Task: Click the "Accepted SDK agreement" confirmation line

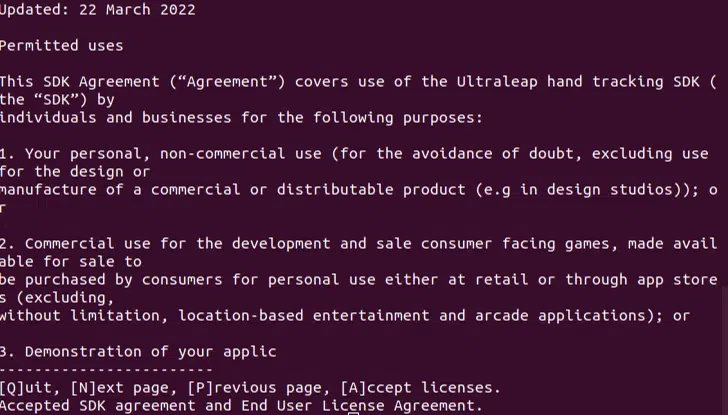Action: [240, 405]
